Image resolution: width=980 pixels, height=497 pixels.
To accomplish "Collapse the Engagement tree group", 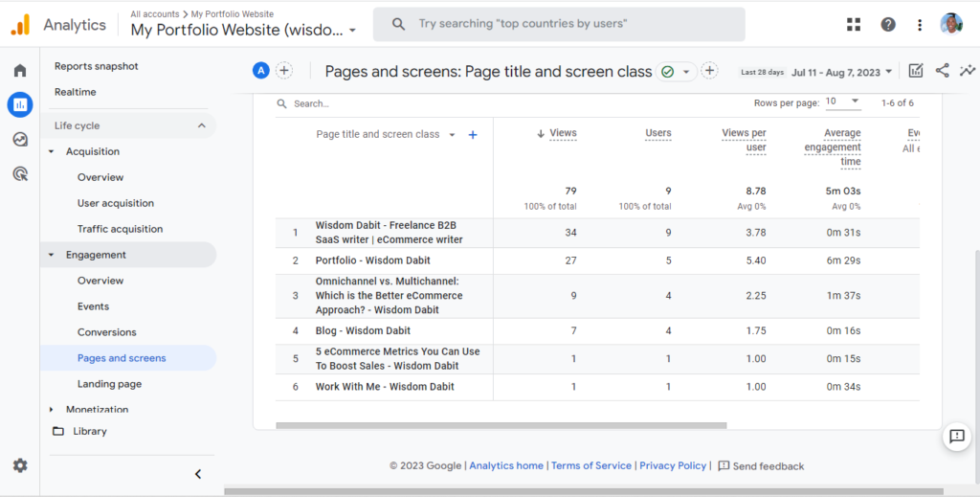I will coord(52,255).
